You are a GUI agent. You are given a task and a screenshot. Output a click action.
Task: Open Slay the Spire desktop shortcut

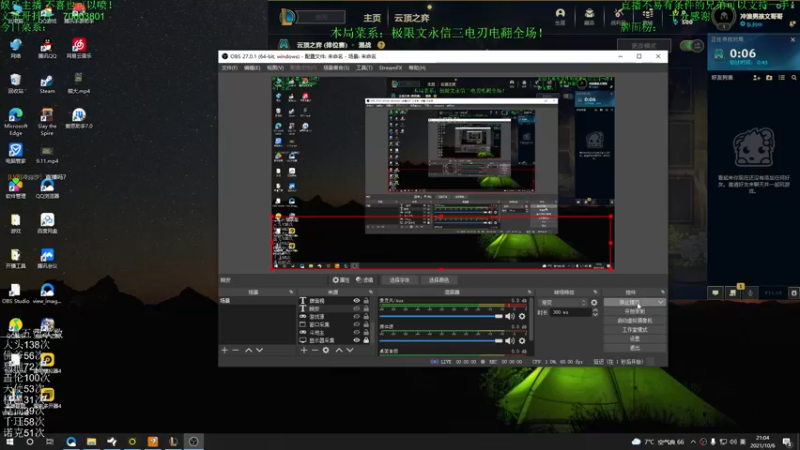(47, 121)
